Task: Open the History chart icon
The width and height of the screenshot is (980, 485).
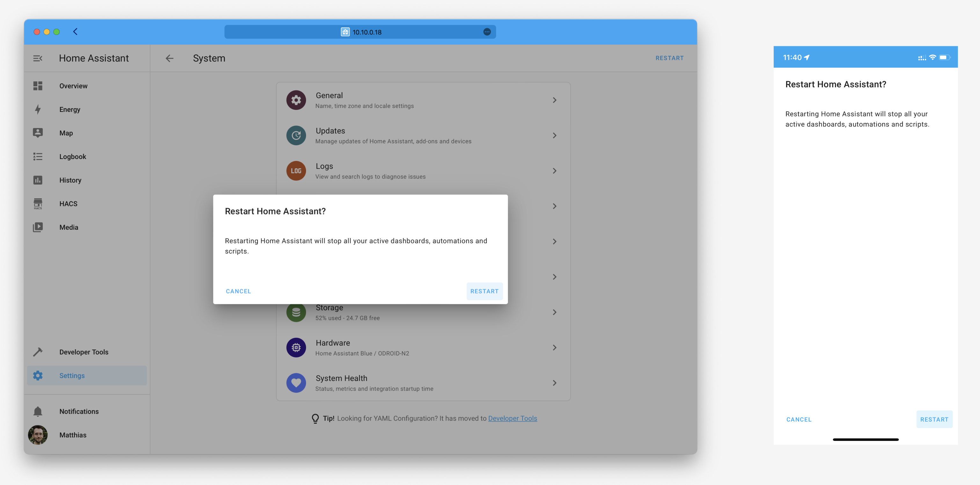Action: tap(38, 180)
